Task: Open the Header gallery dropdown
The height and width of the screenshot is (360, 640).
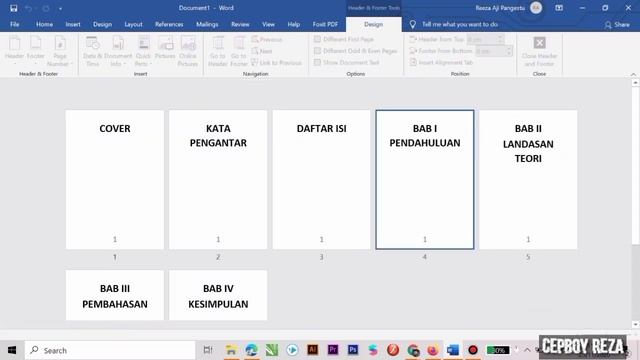Action: 14,51
